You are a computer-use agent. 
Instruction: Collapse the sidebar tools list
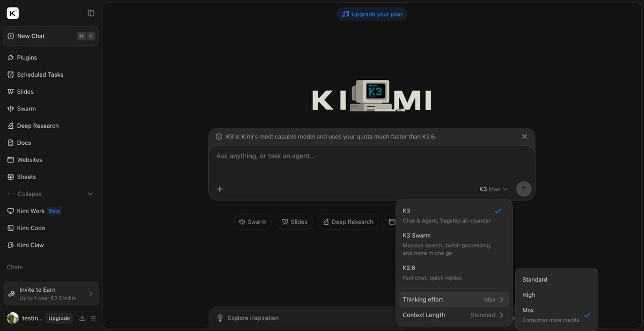51,194
